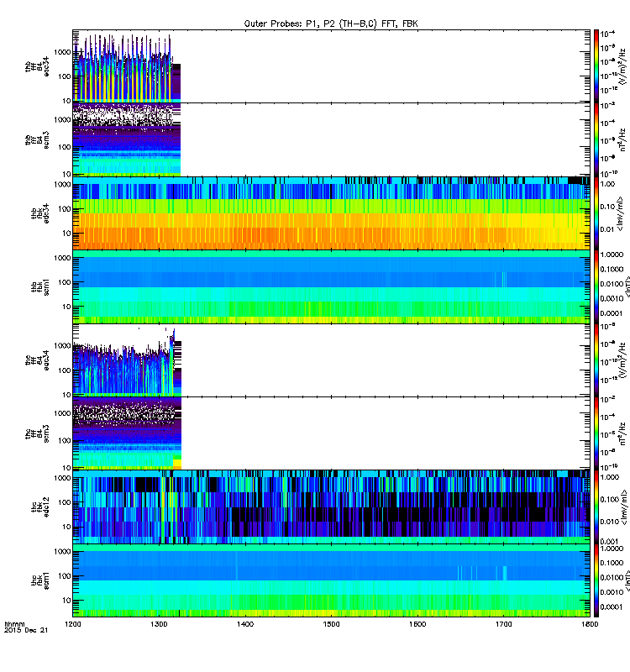Click the 'nT²/Hz' unit label beside thb scm3 color bar
Screen dimensions: 630x672
[x=622, y=140]
